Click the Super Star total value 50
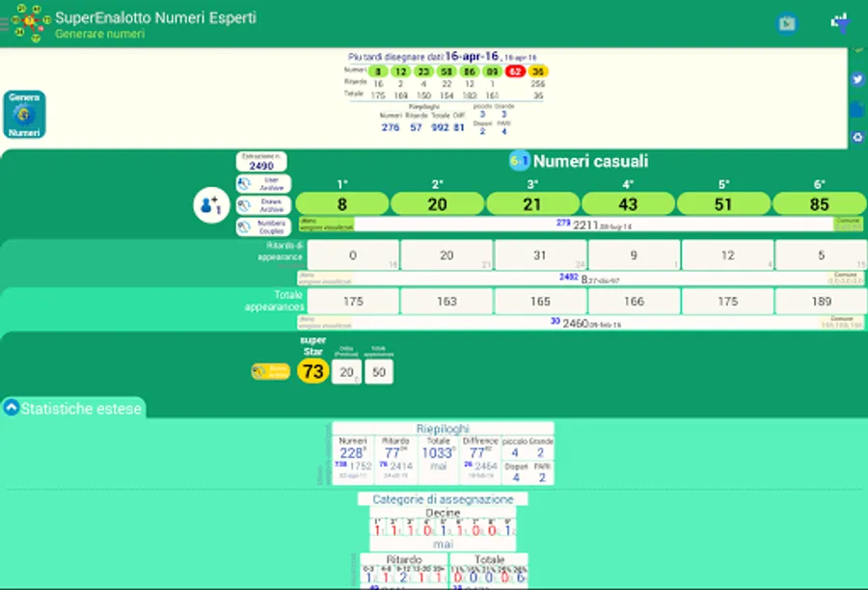The image size is (868, 590). tap(379, 372)
